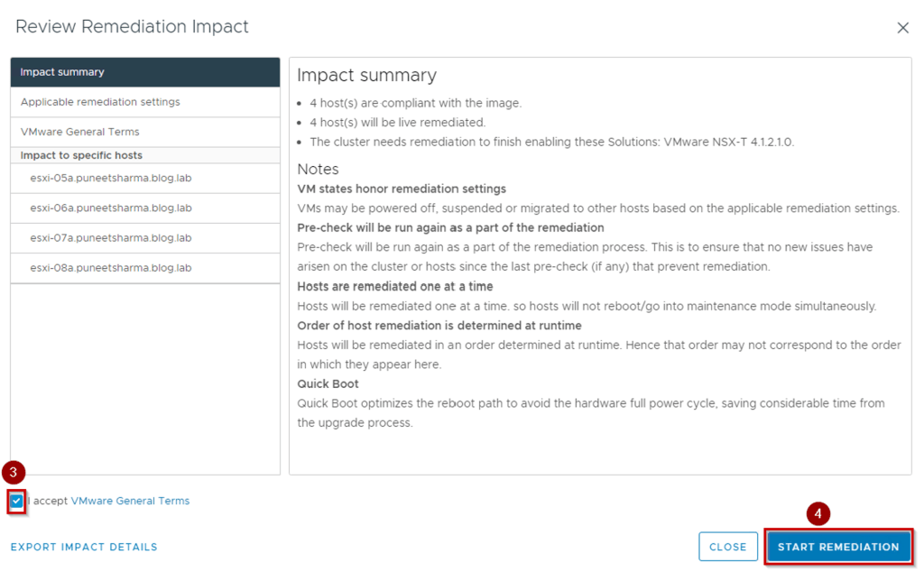Select the Impact summary sidebar tab

coord(144,72)
